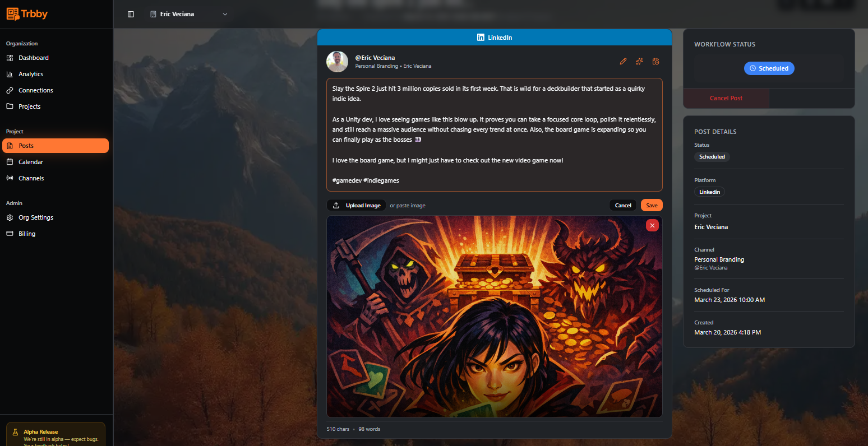Select Posts in the sidebar

tap(56, 146)
